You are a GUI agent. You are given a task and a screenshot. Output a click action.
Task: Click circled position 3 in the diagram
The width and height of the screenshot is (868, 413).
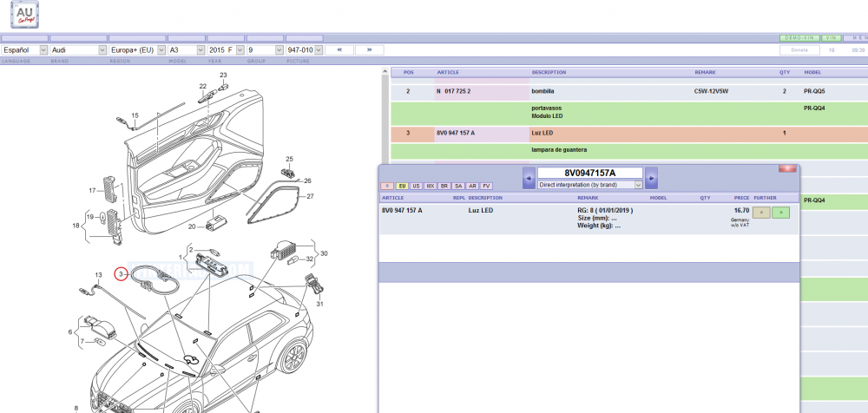tap(120, 274)
